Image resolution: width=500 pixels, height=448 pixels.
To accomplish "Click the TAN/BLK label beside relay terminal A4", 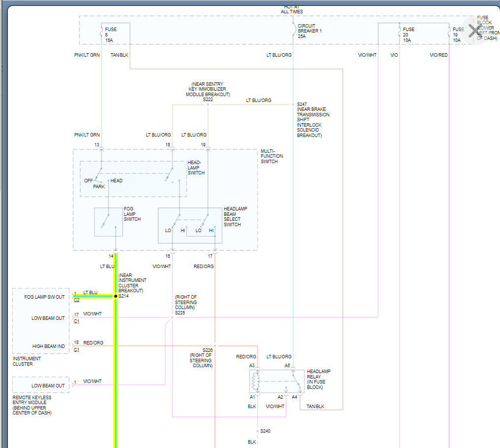I will (x=315, y=407).
